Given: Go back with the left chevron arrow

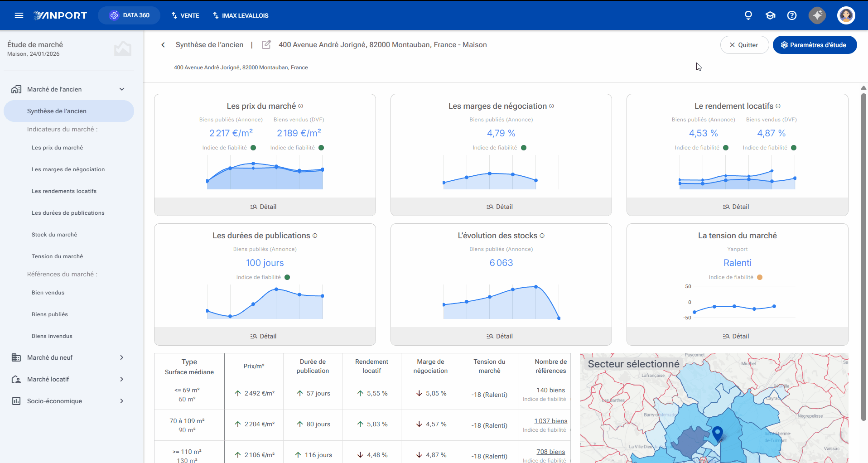Looking at the screenshot, I should click(163, 45).
